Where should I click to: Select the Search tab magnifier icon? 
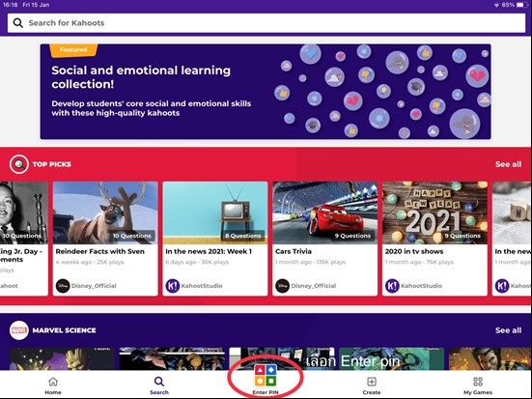pyautogui.click(x=159, y=382)
